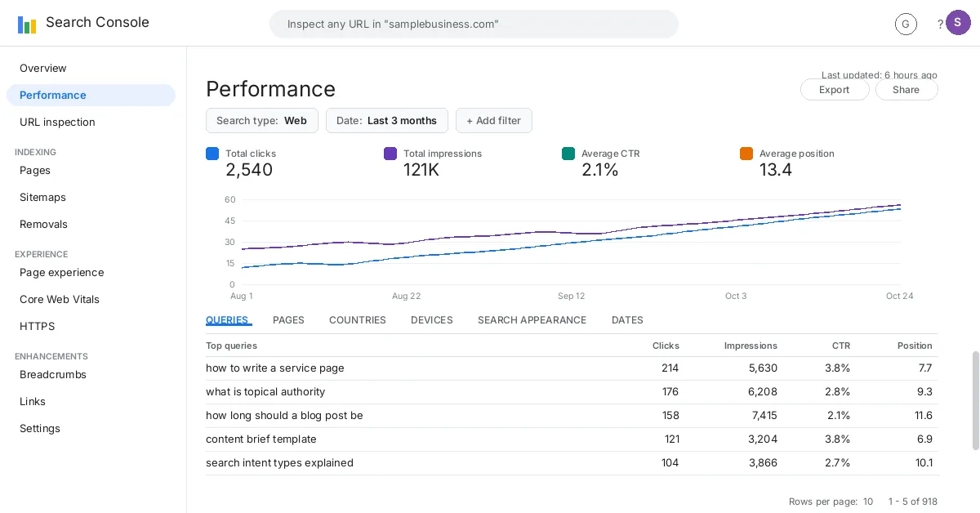Click the 'Last updated: 6 hours ago' text
This screenshot has height=513, width=980.
pyautogui.click(x=880, y=75)
